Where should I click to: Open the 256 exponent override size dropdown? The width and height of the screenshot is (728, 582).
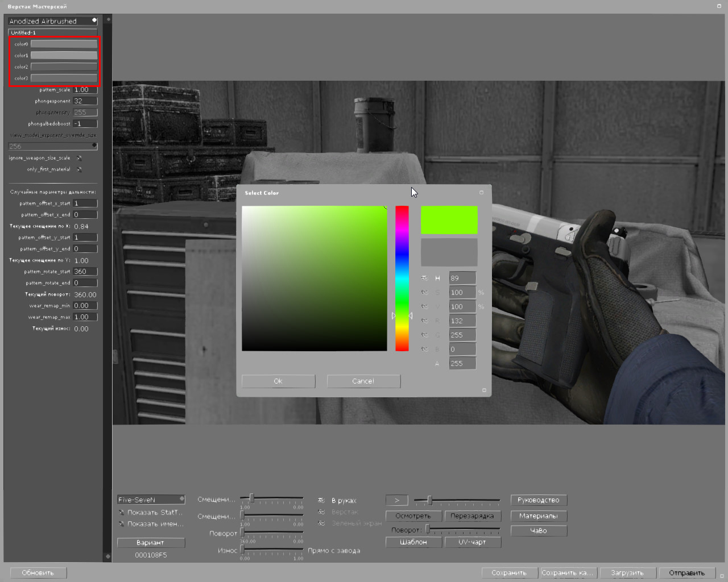[53, 146]
